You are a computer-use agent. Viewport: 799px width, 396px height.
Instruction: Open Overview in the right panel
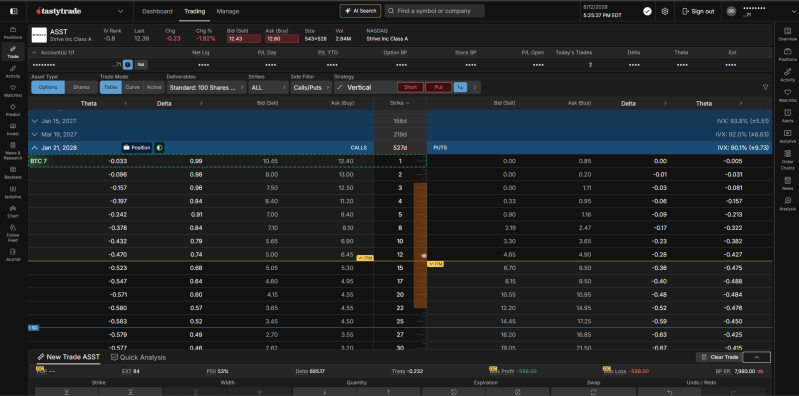coord(787,34)
